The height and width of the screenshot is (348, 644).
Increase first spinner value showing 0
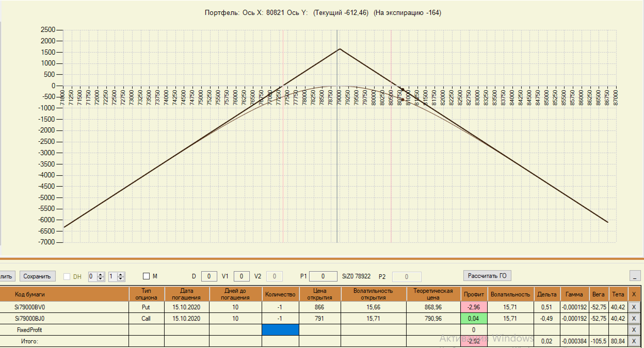tap(101, 275)
